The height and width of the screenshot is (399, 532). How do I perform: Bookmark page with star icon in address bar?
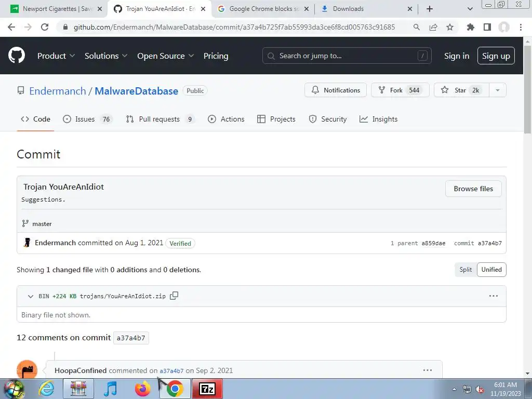[x=450, y=27]
